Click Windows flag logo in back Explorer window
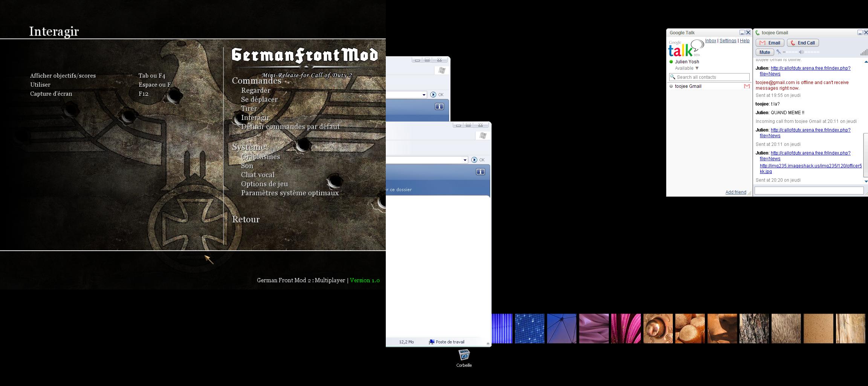The width and height of the screenshot is (868, 386). point(442,70)
